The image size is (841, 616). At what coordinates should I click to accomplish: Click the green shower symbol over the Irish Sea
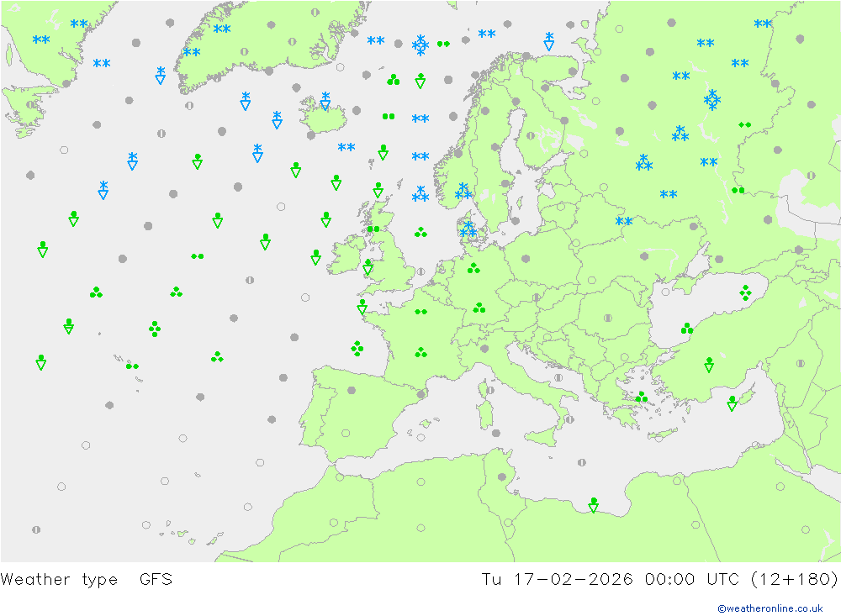point(368,267)
